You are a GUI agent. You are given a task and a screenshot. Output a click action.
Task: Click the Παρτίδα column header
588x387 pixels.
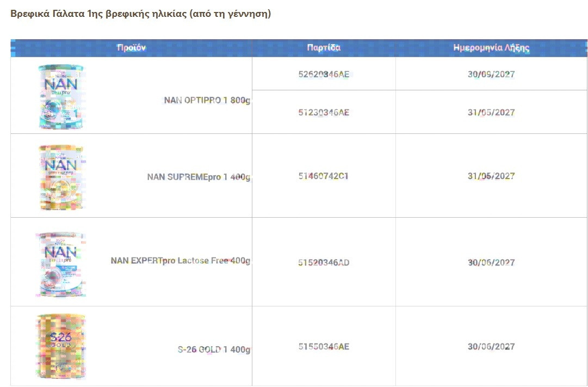(x=324, y=48)
